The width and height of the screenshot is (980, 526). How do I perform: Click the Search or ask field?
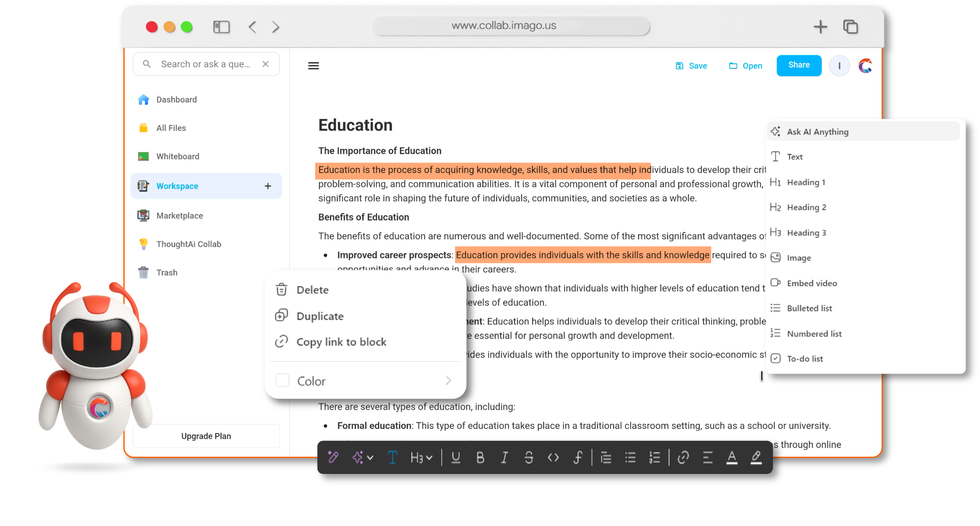[x=206, y=64]
